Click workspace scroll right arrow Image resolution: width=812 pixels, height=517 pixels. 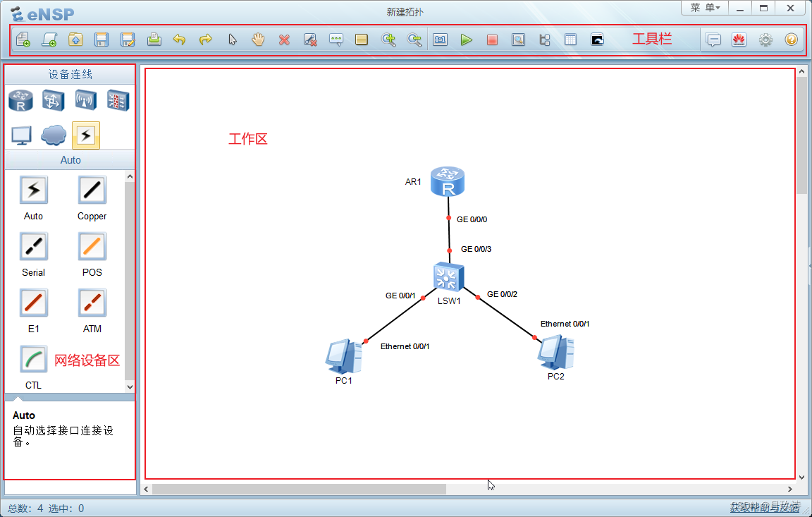coord(790,489)
